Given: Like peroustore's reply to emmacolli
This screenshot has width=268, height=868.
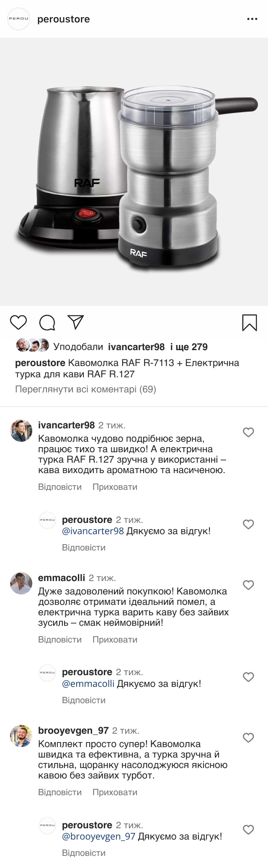Looking at the screenshot, I should coord(248,677).
